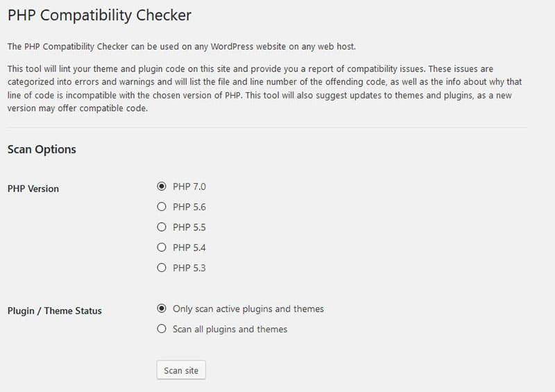Click the 'PHP Version' field label
Image resolution: width=555 pixels, height=392 pixels.
[x=33, y=189]
